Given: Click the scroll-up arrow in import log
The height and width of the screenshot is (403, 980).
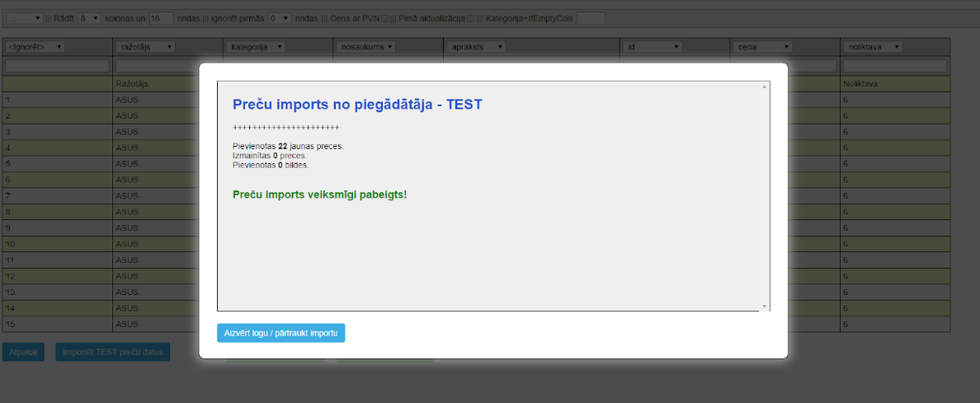Looking at the screenshot, I should [764, 87].
